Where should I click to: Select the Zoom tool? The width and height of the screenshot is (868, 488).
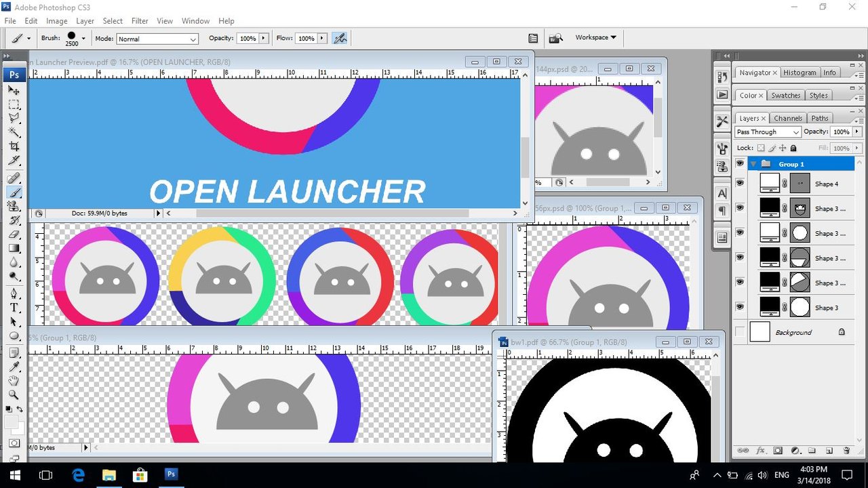point(14,394)
